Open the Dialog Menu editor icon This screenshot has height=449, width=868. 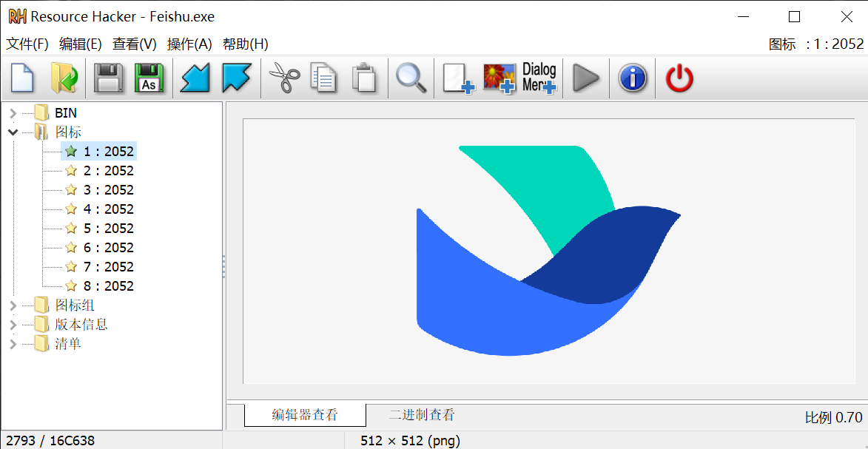coord(539,78)
